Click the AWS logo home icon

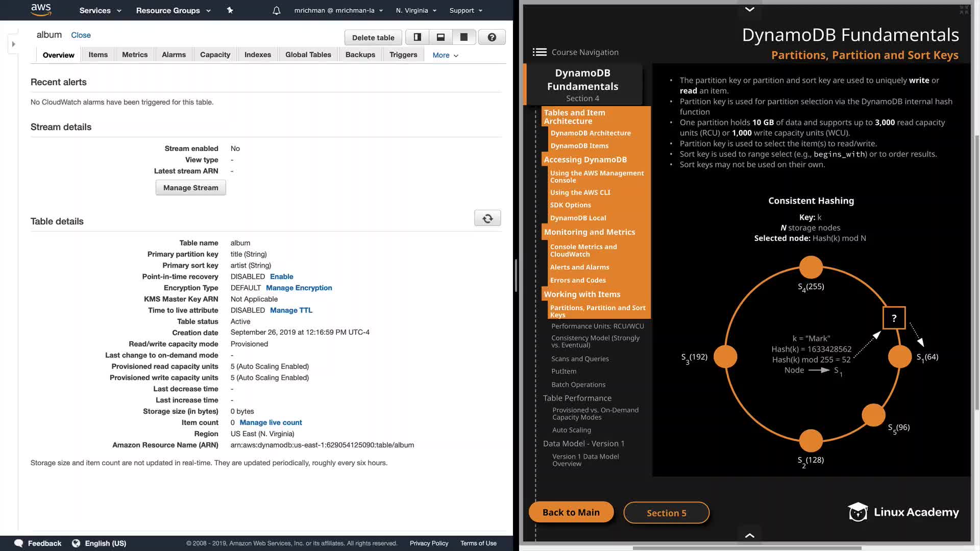click(x=41, y=10)
